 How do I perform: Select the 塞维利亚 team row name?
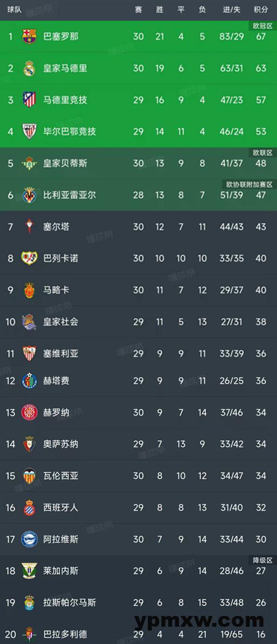click(61, 354)
